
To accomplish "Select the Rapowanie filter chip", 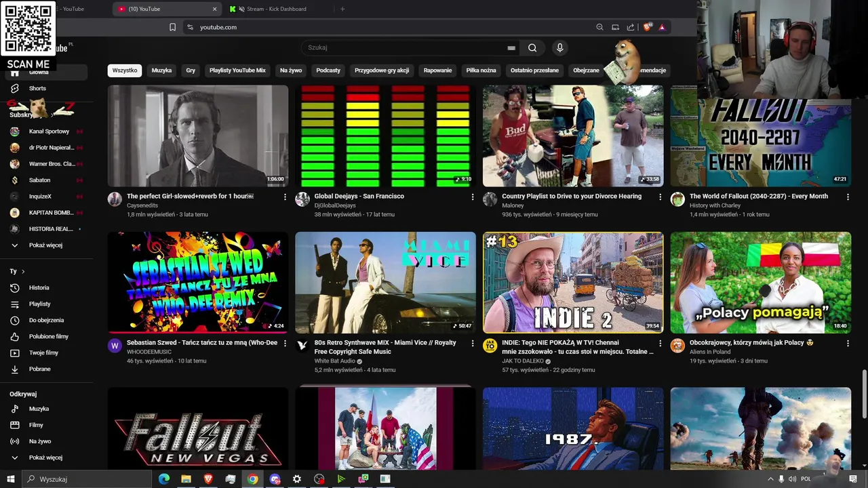I will 437,70.
